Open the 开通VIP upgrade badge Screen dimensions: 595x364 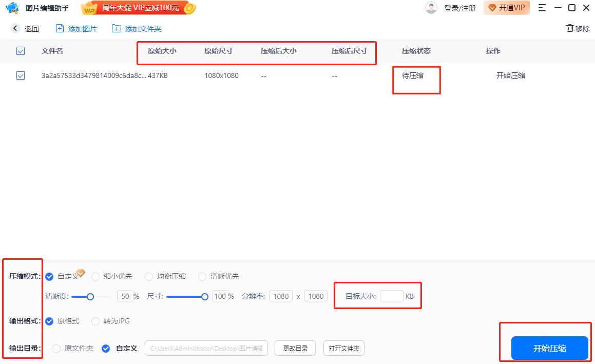(506, 8)
